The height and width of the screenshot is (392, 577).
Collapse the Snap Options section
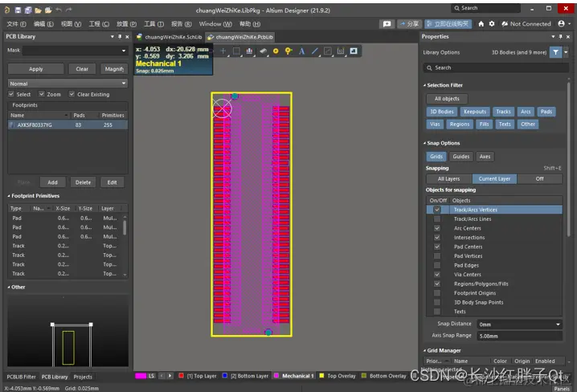point(424,144)
